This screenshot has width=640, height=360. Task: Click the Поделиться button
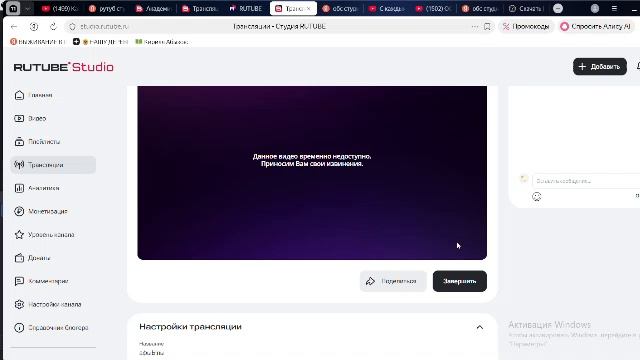393,281
